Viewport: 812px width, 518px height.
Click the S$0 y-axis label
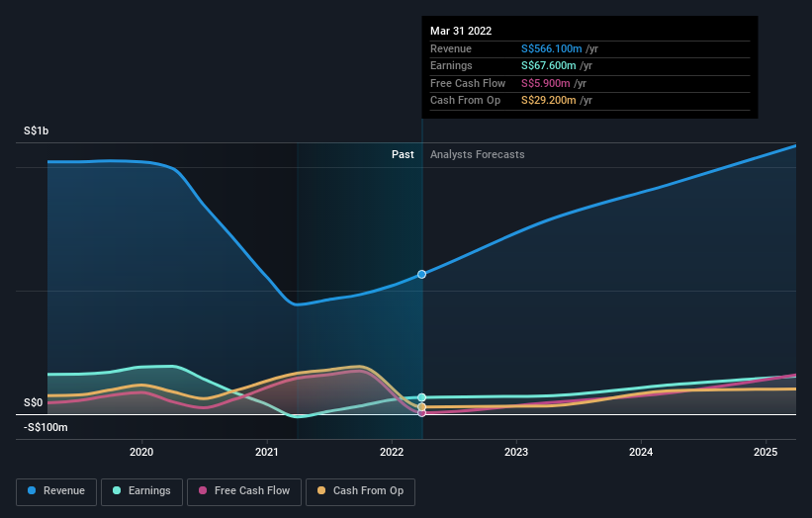click(x=34, y=402)
